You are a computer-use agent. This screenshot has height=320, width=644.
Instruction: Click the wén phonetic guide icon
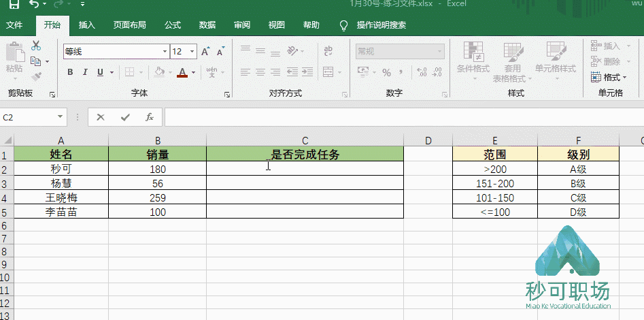tap(212, 72)
